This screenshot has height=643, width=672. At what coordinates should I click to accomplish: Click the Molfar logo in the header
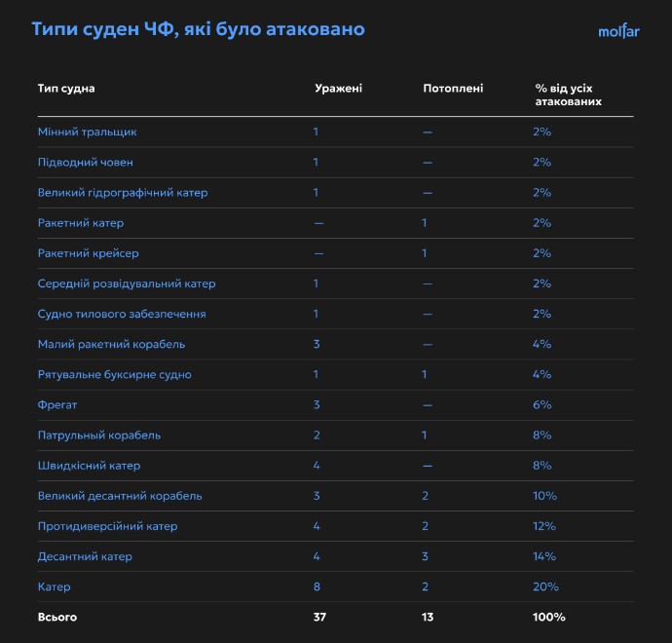[x=618, y=31]
